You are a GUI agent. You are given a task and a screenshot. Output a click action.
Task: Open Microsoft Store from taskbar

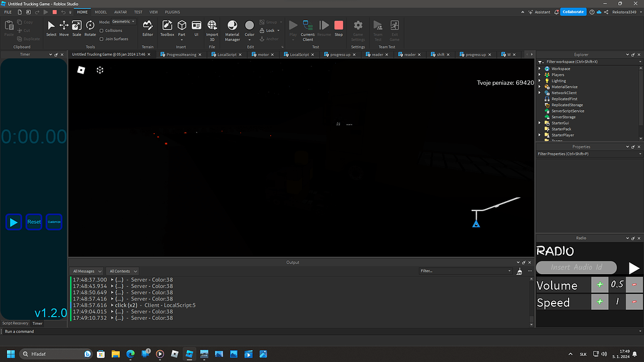click(x=101, y=354)
